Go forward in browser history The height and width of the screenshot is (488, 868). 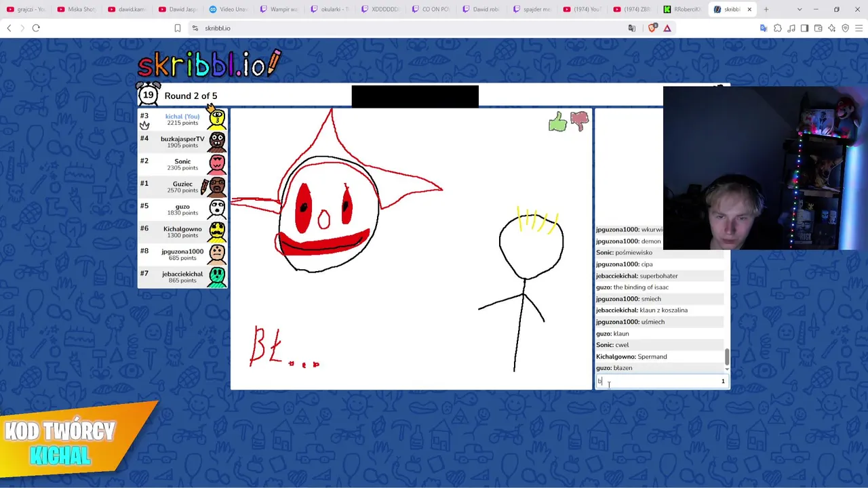(22, 28)
